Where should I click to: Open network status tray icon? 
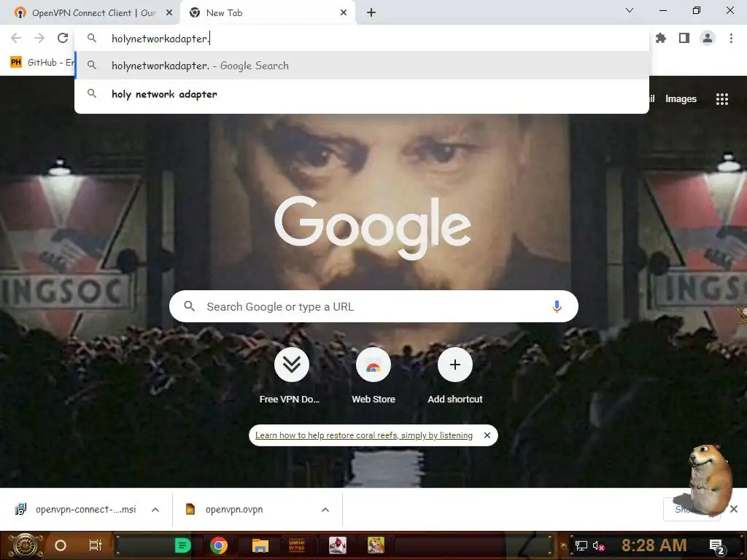click(x=581, y=545)
